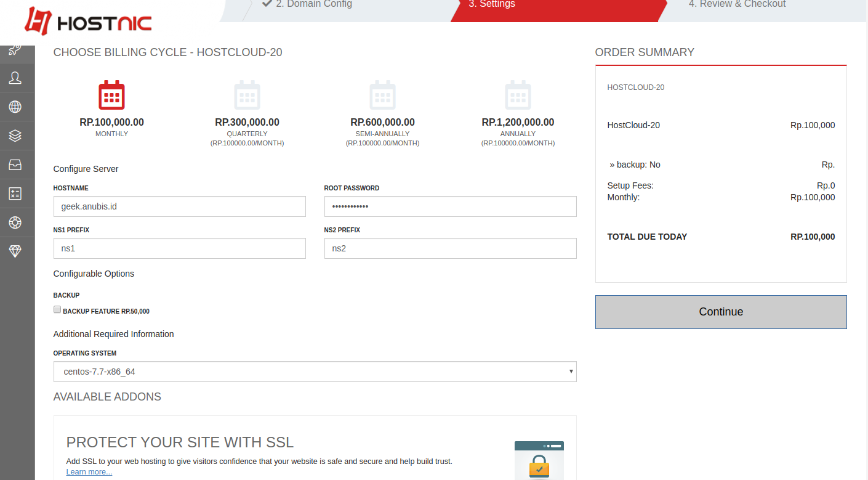Enable the Backup Feature Rp.50,000 checkbox
Screen dimensions: 868x480
[57, 310]
